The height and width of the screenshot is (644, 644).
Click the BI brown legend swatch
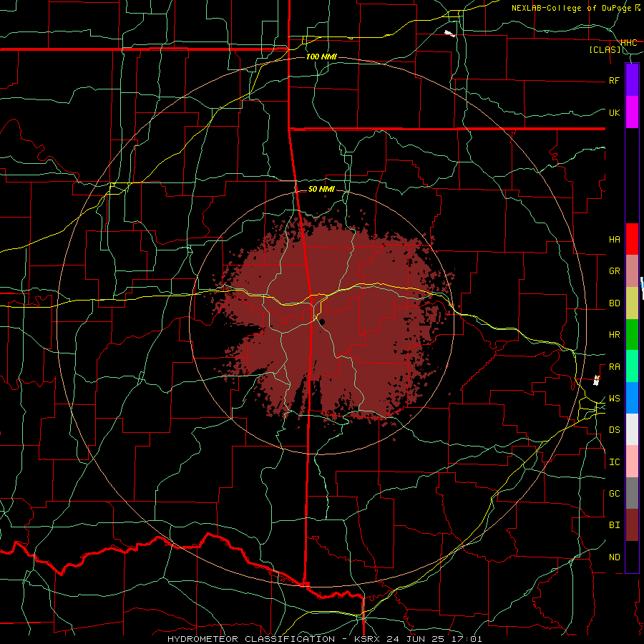point(632,525)
